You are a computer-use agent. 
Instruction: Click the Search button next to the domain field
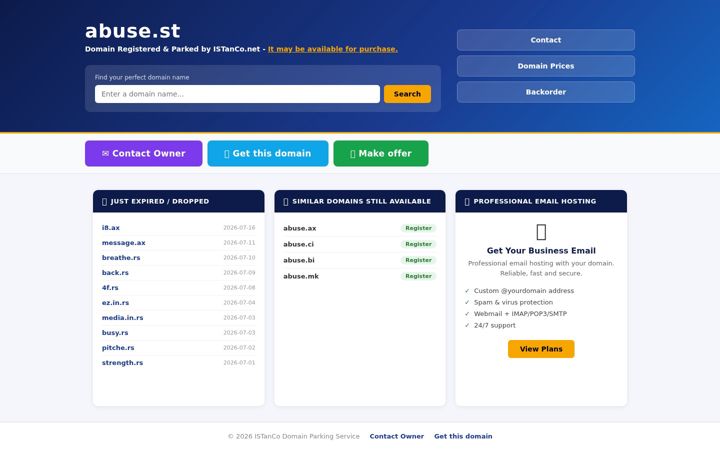pos(407,94)
